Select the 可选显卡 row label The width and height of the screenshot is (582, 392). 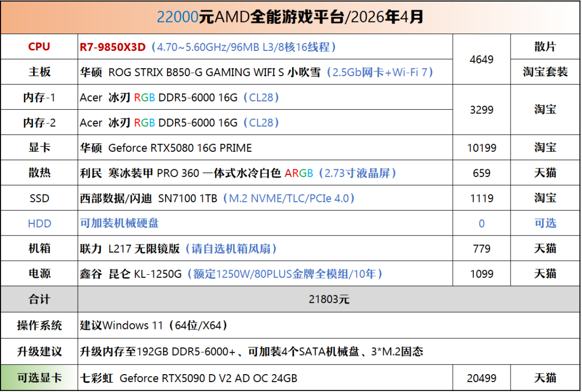pos(39,378)
